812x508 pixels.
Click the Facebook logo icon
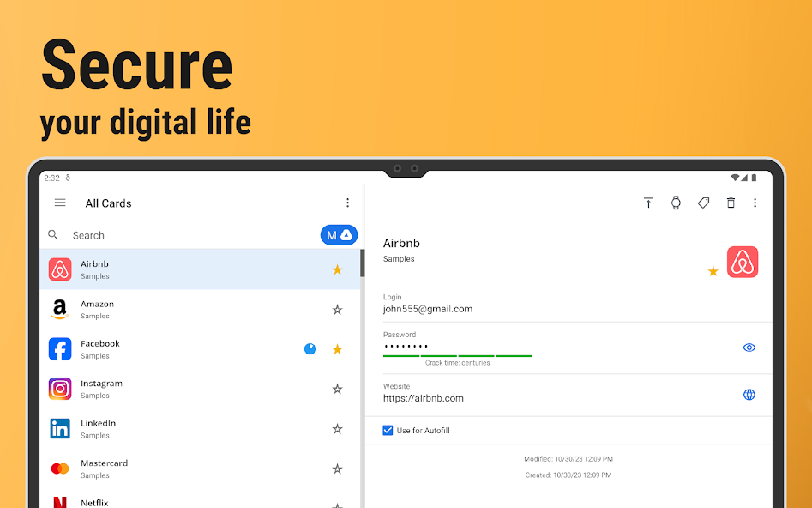point(60,349)
